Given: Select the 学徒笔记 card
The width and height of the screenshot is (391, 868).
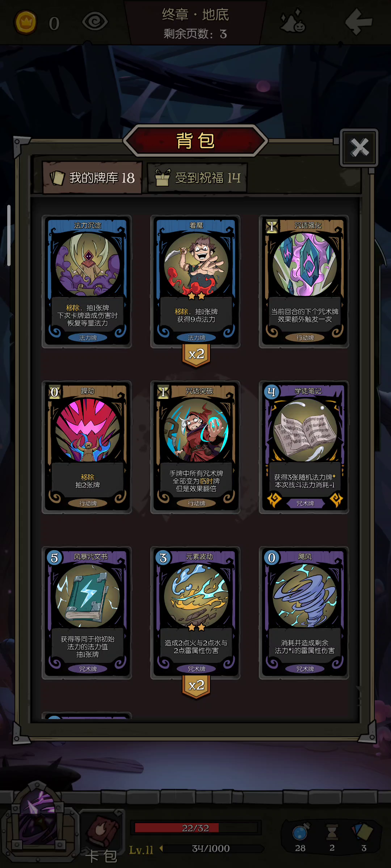Looking at the screenshot, I should point(304,447).
